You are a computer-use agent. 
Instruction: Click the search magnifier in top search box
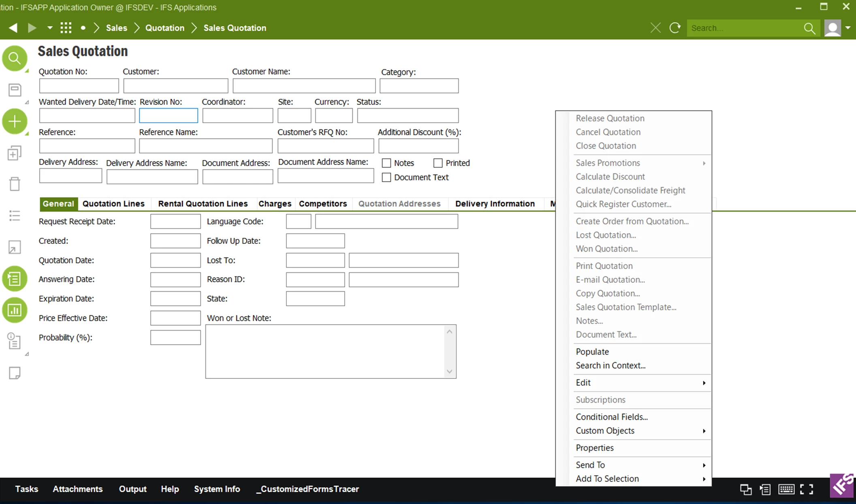click(809, 28)
